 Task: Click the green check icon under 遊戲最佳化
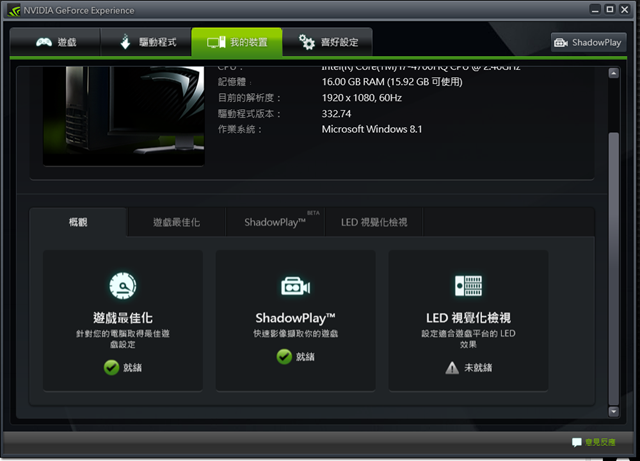click(111, 367)
